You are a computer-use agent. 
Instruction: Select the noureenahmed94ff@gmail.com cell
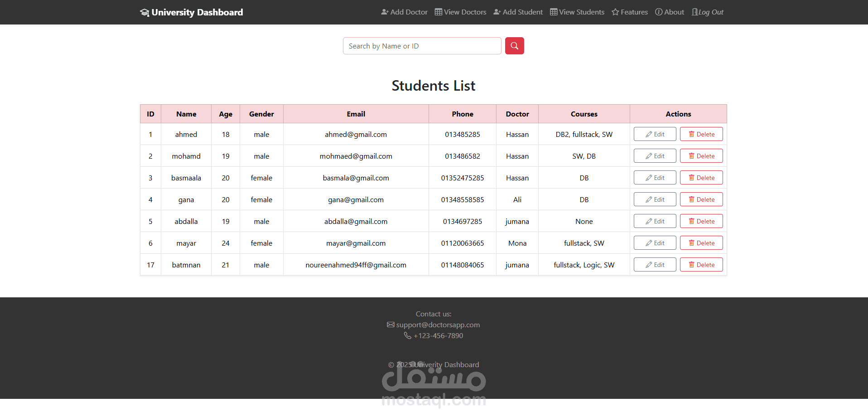(x=356, y=265)
